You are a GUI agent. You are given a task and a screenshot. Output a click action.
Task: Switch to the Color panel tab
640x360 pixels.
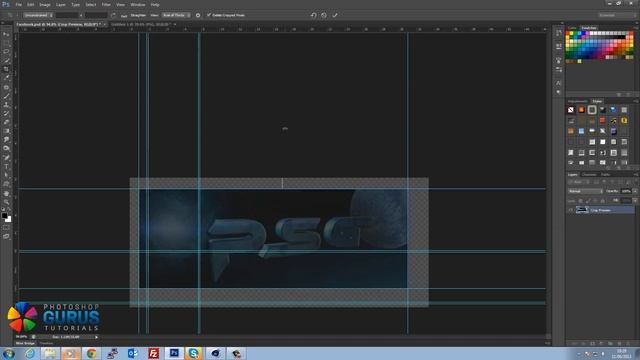tap(572, 28)
